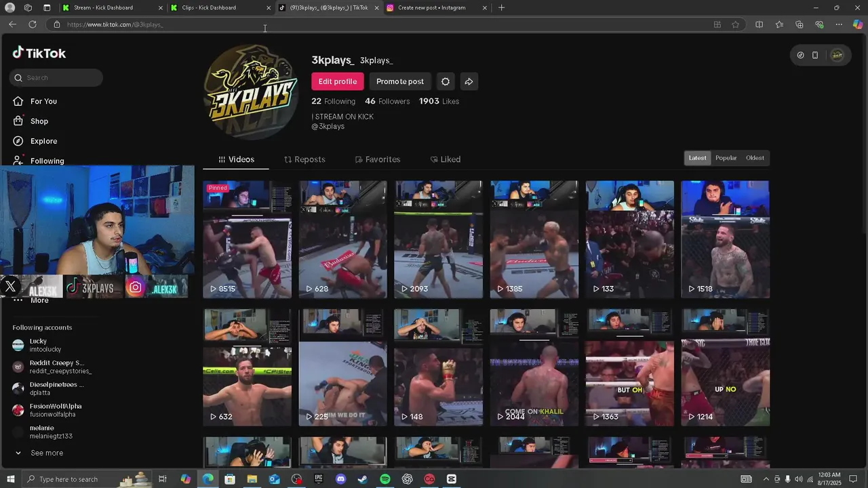Viewport: 868px width, 488px height.
Task: Open the video with 1363 views
Action: [630, 367]
